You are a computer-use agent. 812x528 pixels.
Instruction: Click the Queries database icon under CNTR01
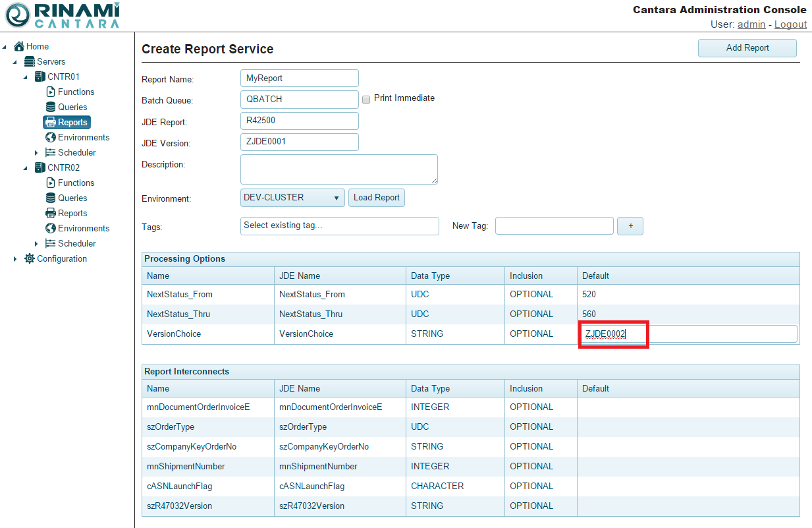[x=51, y=107]
